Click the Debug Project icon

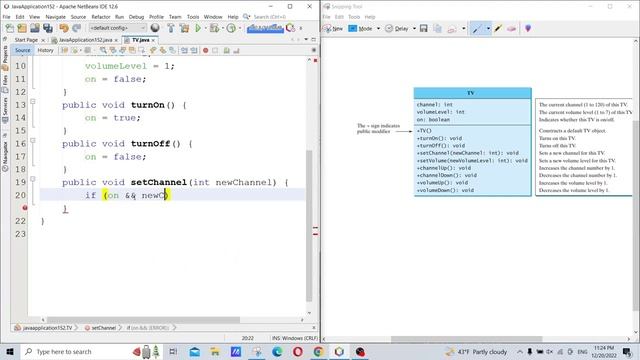(214, 28)
